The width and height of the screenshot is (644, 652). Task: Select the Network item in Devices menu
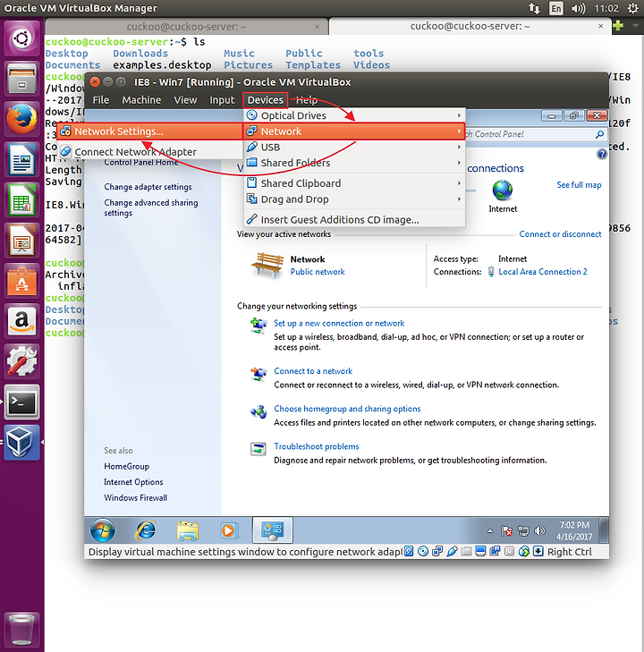(354, 131)
